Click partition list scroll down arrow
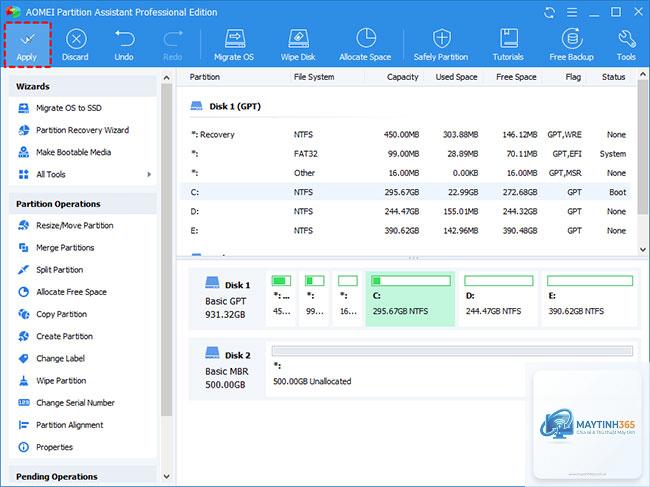Viewport: 650px width, 487px height. pyautogui.click(x=643, y=250)
